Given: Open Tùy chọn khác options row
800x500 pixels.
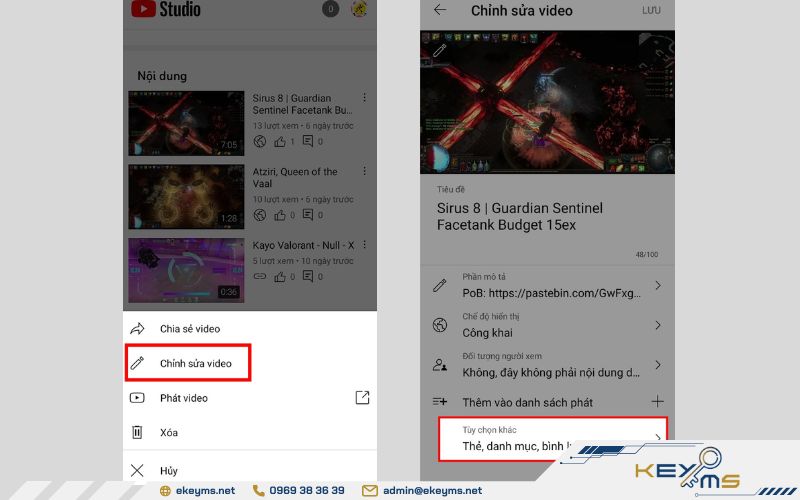Looking at the screenshot, I should (553, 439).
